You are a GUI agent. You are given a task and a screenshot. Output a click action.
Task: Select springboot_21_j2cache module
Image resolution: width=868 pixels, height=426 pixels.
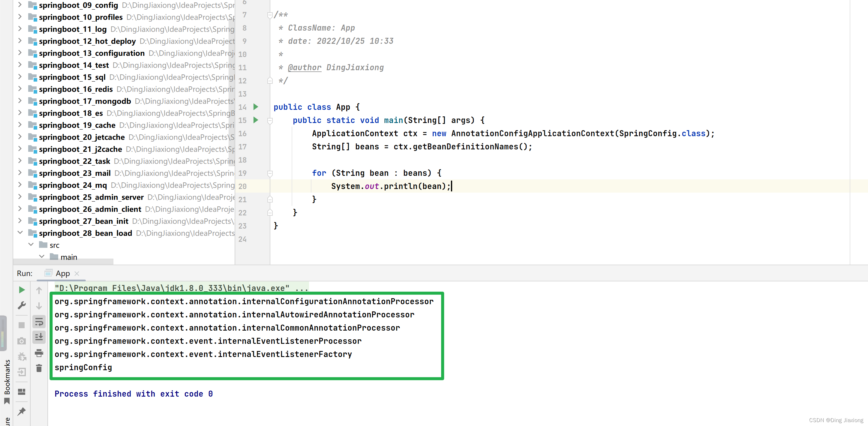click(x=80, y=149)
